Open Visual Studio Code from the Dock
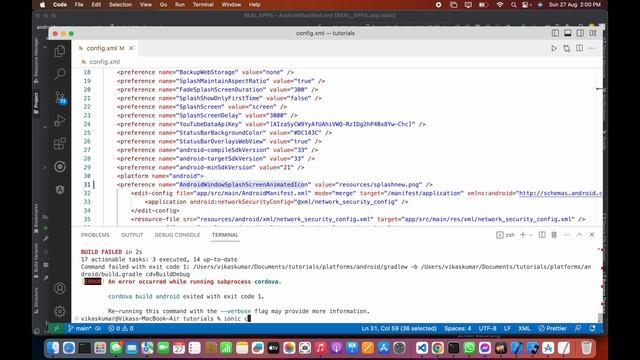The height and width of the screenshot is (360, 640). [x=422, y=348]
